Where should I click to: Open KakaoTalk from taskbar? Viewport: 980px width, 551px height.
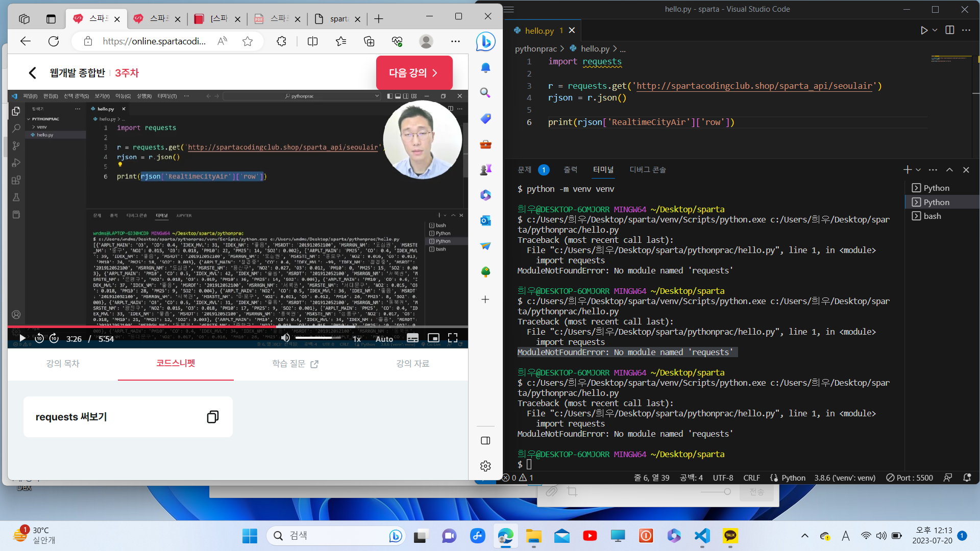pos(730,536)
